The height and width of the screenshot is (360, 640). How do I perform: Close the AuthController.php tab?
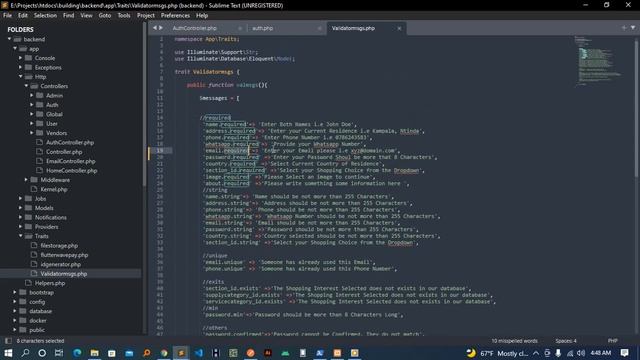pos(240,28)
